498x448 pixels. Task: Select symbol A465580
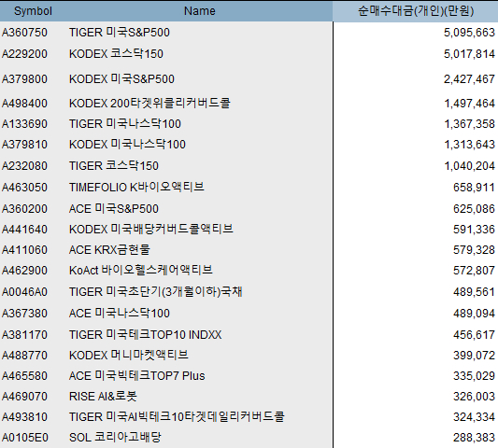(24, 376)
